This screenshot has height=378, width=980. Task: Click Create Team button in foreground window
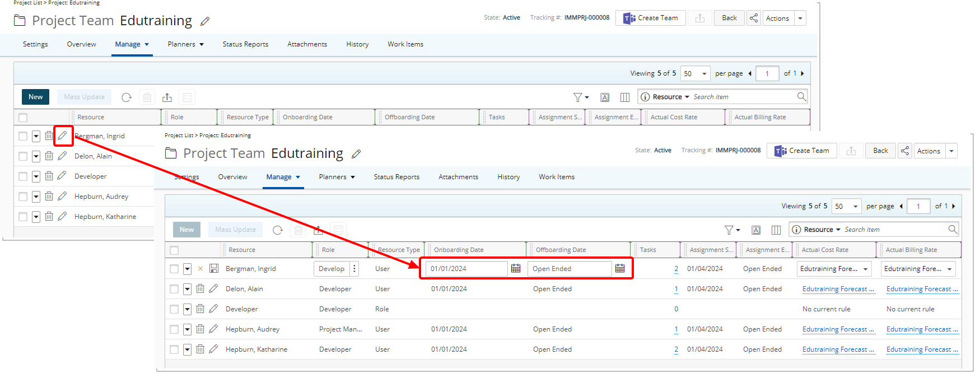click(x=802, y=151)
